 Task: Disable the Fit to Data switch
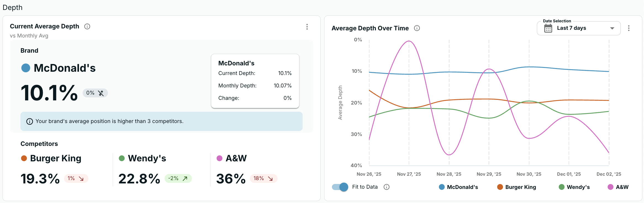340,187
